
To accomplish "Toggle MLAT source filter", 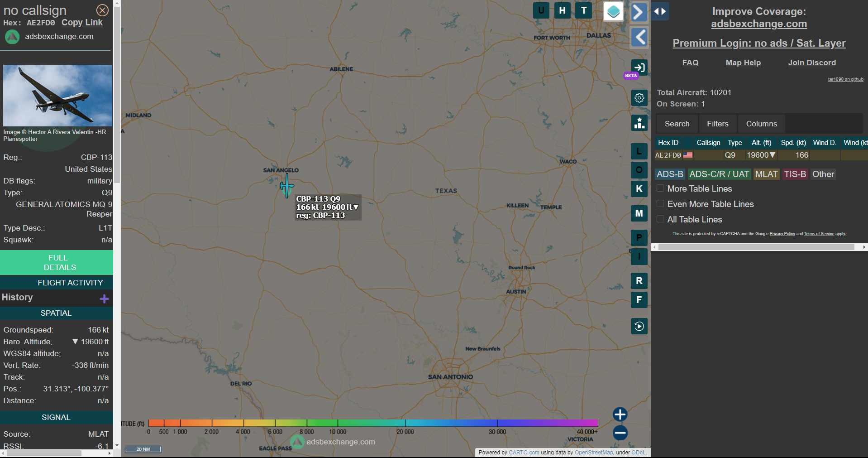I will click(766, 174).
